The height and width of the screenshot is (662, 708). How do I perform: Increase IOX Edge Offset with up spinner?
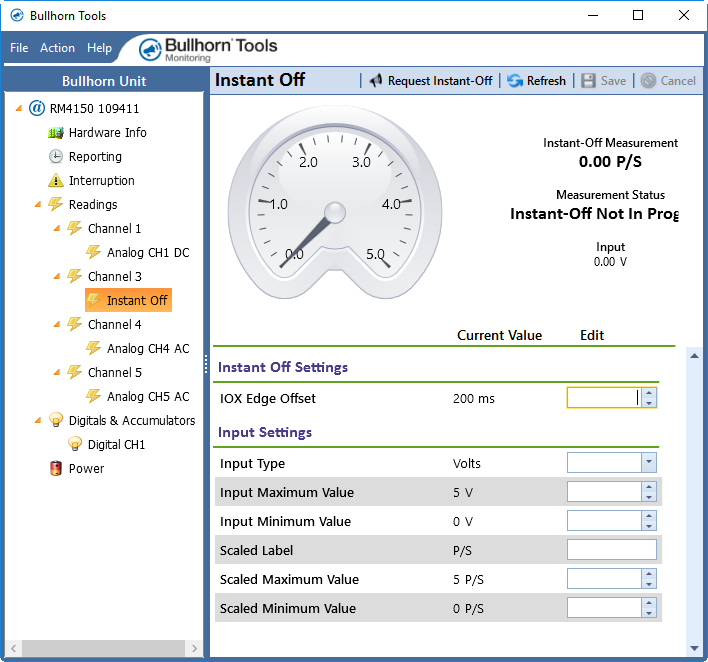coord(649,393)
